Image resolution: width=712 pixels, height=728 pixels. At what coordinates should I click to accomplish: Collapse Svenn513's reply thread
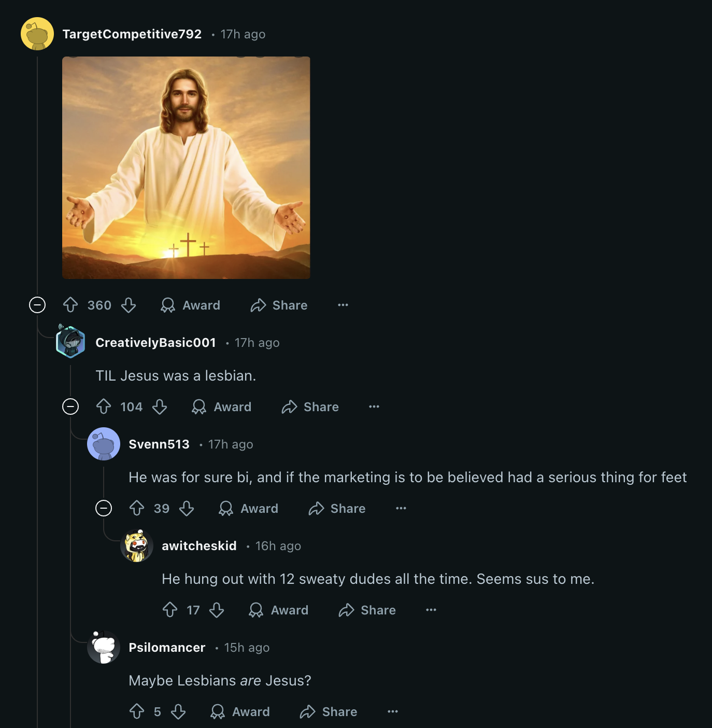pyautogui.click(x=104, y=508)
